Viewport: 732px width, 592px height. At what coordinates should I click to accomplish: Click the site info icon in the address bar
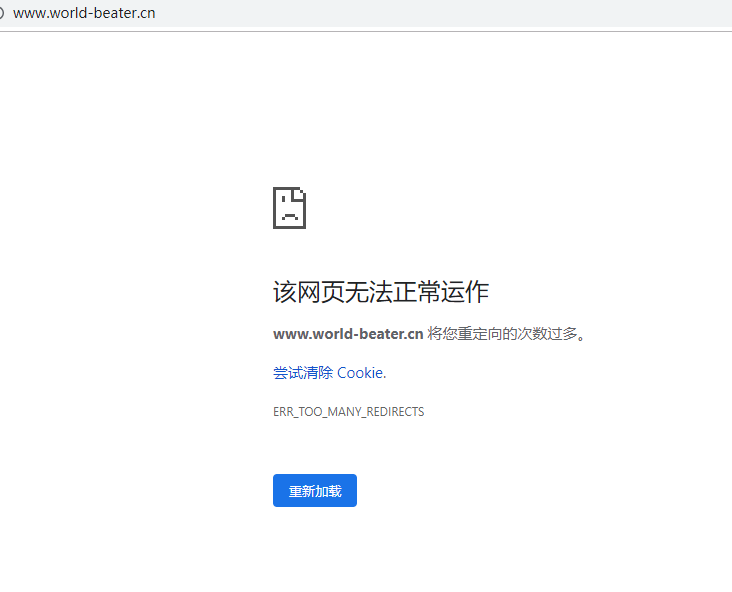click(x=1, y=13)
